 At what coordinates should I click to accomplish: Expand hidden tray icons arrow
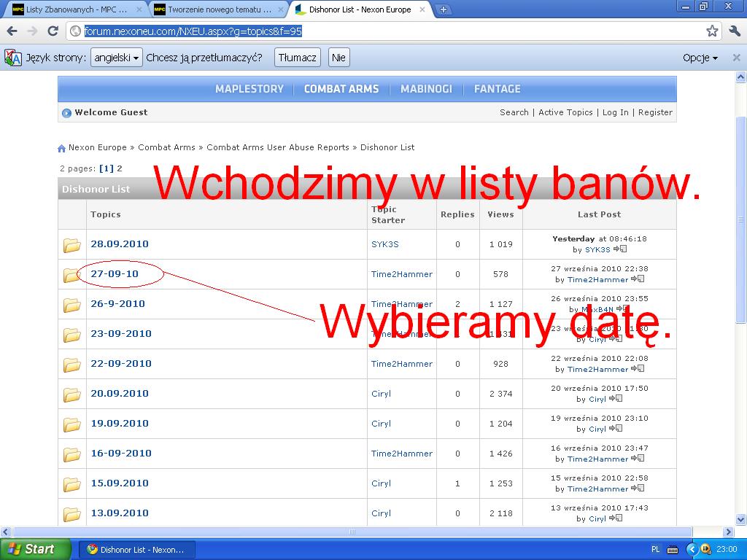pyautogui.click(x=692, y=549)
